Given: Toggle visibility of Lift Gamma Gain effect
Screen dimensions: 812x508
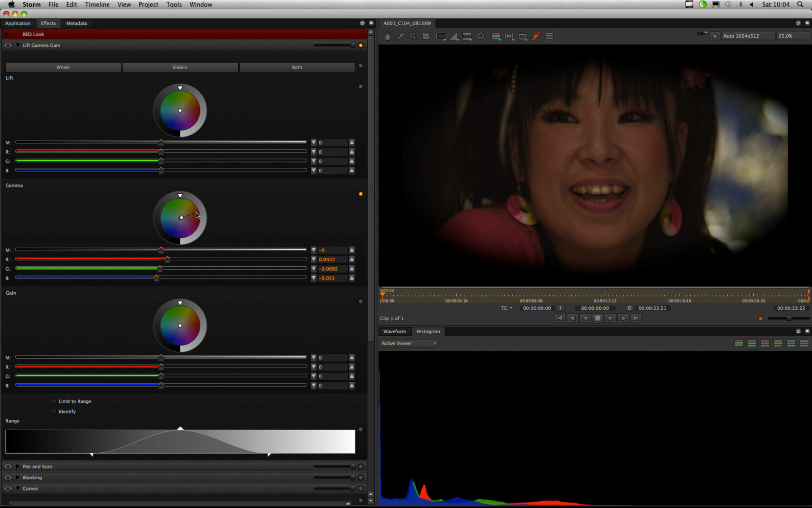Looking at the screenshot, I should point(7,45).
